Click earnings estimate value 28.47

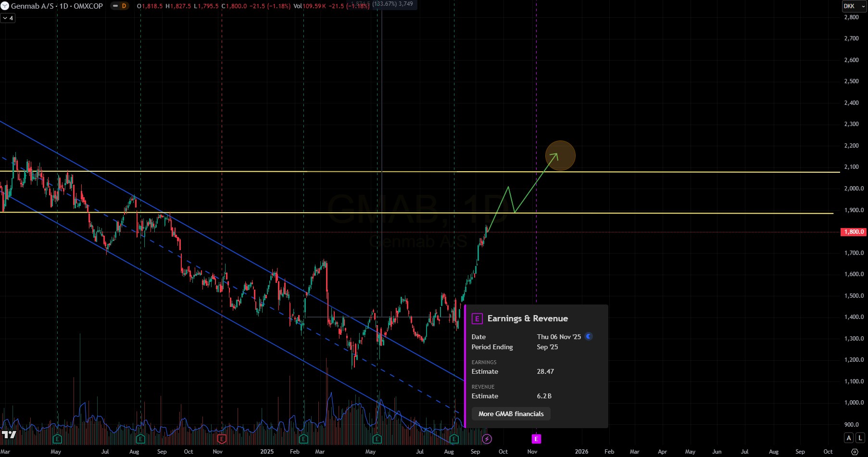(545, 371)
